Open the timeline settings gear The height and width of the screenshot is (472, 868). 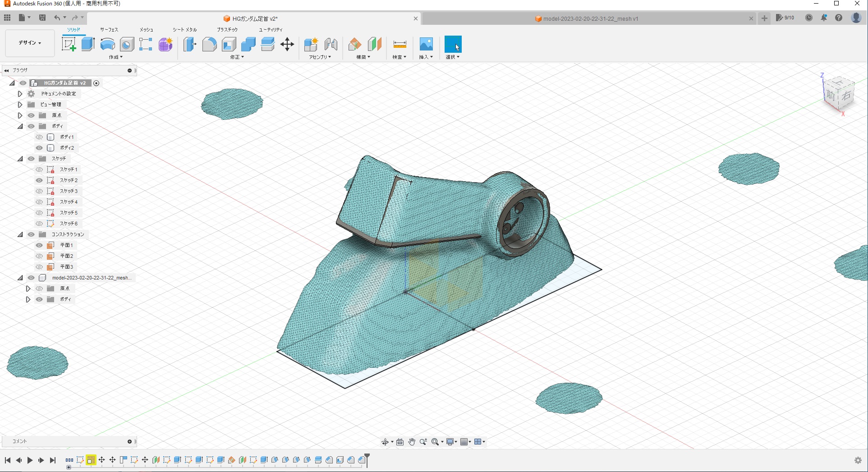click(x=858, y=460)
